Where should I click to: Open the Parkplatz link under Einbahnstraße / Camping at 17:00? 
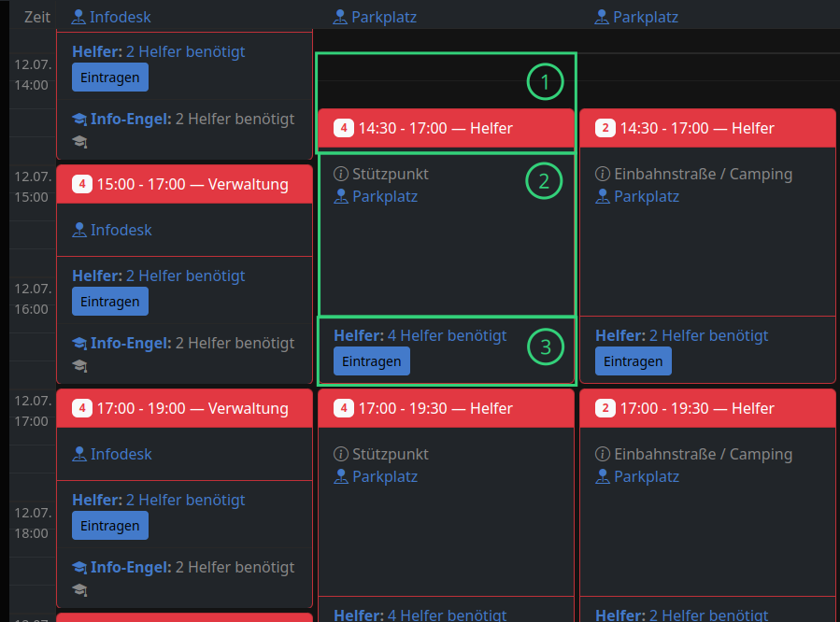646,477
